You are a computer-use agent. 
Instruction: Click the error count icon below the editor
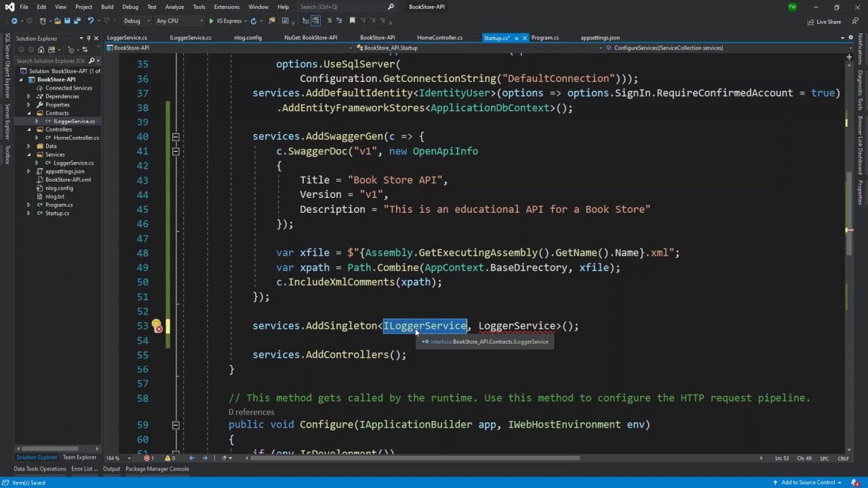147,458
